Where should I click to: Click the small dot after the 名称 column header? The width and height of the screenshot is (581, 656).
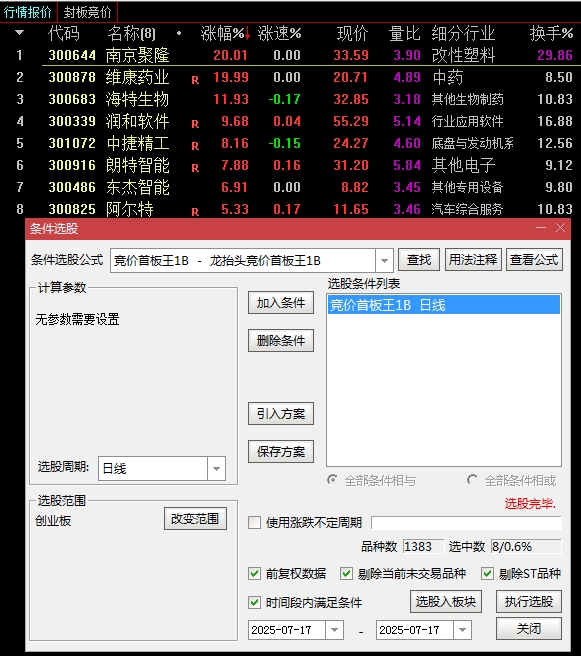click(179, 33)
